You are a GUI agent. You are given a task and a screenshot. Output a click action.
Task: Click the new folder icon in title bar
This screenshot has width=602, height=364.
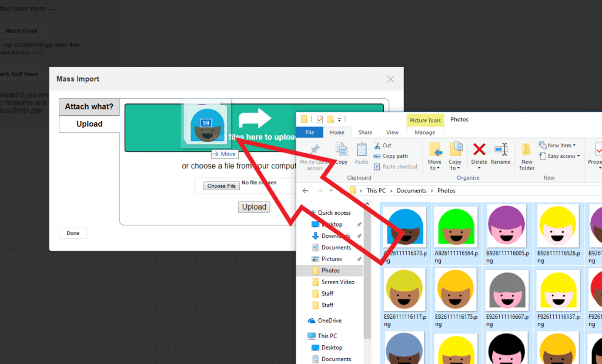coord(330,119)
